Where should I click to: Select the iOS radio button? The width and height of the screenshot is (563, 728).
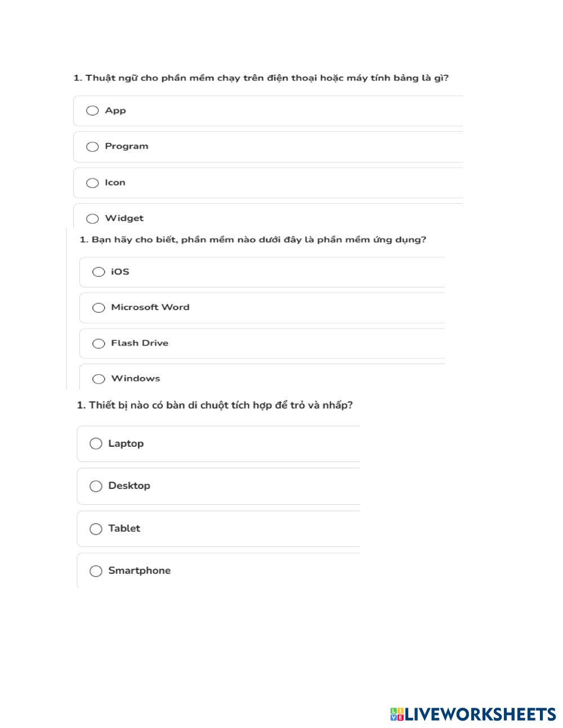99,272
